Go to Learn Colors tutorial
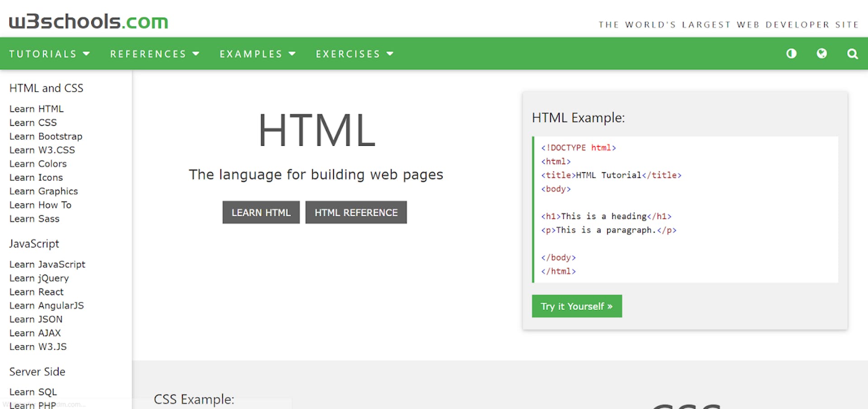Viewport: 868px width, 409px height. [38, 164]
